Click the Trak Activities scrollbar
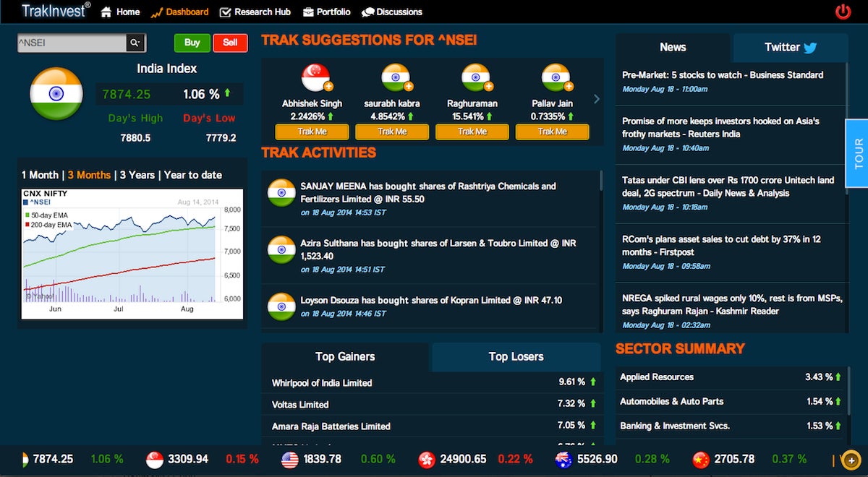This screenshot has height=477, width=868. click(600, 181)
